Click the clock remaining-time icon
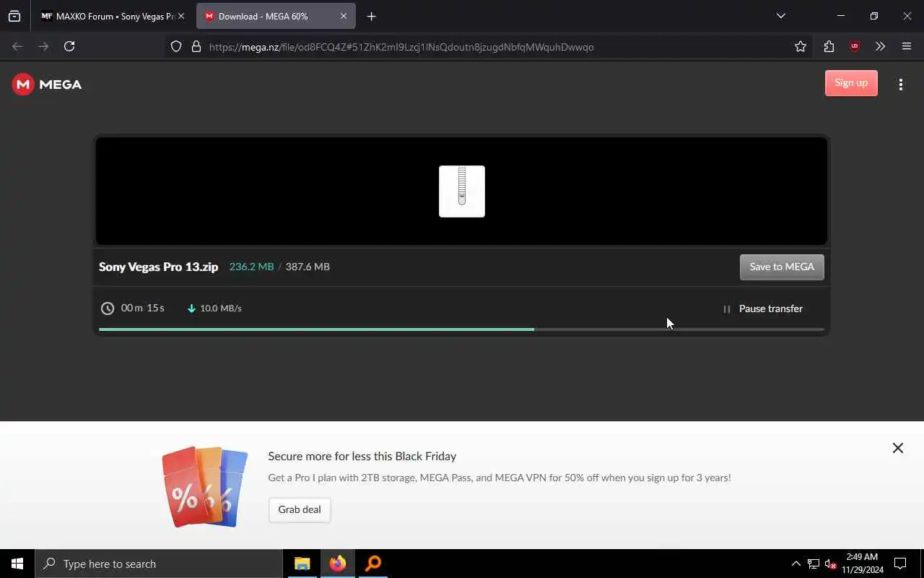The height and width of the screenshot is (578, 924). pos(108,309)
